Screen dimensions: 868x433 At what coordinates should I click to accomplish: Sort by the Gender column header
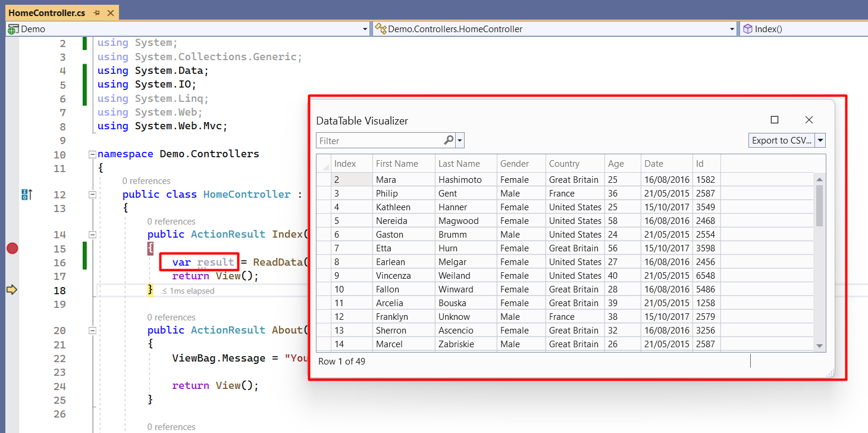[x=521, y=164]
